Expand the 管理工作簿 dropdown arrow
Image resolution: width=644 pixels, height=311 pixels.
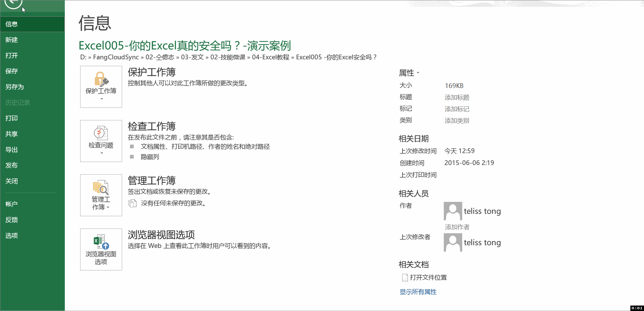108,207
